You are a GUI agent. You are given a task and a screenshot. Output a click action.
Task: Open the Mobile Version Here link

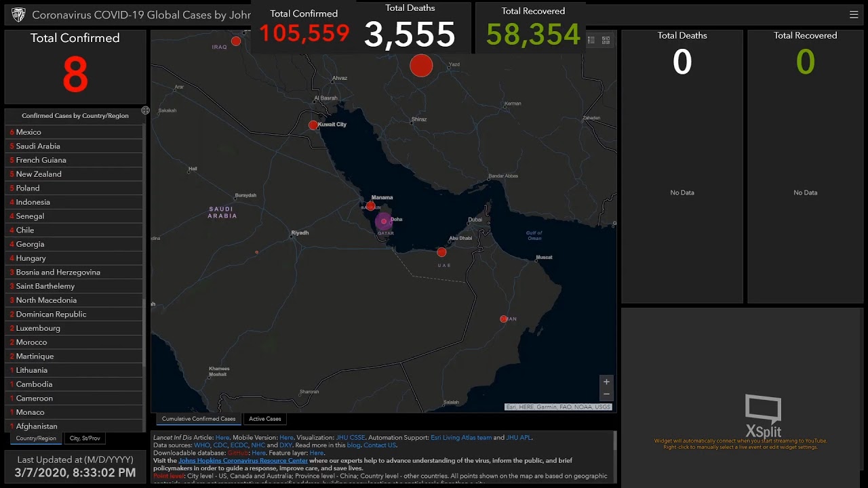286,438
